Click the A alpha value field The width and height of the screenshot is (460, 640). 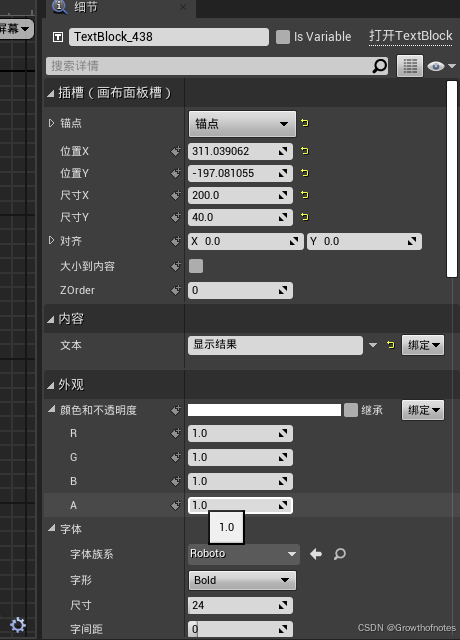coord(240,505)
